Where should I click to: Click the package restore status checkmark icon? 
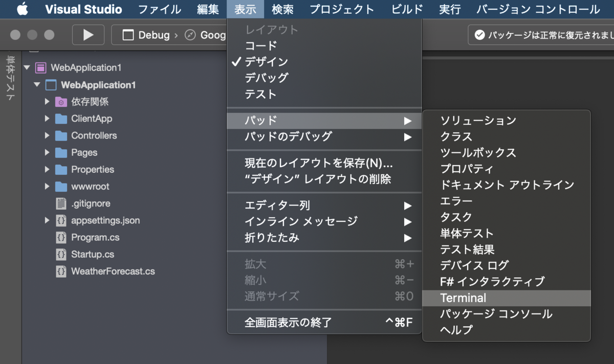pos(479,35)
